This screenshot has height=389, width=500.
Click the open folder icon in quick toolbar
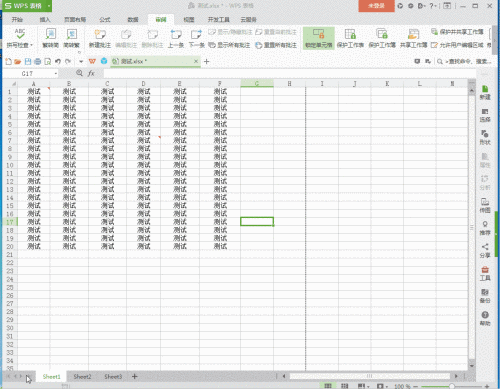click(x=18, y=61)
